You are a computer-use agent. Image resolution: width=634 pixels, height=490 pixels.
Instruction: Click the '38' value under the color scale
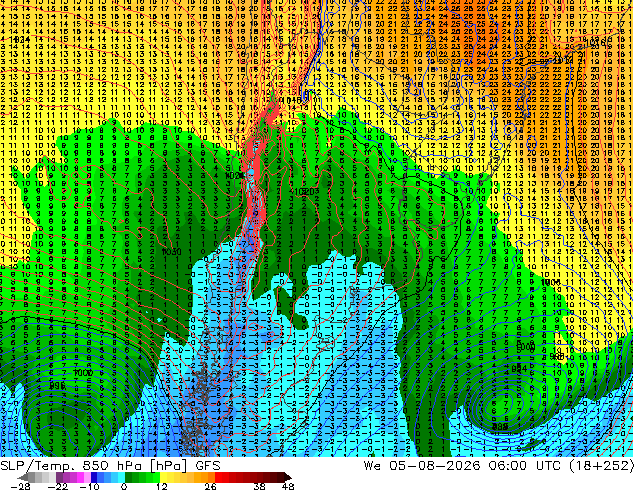(259, 486)
